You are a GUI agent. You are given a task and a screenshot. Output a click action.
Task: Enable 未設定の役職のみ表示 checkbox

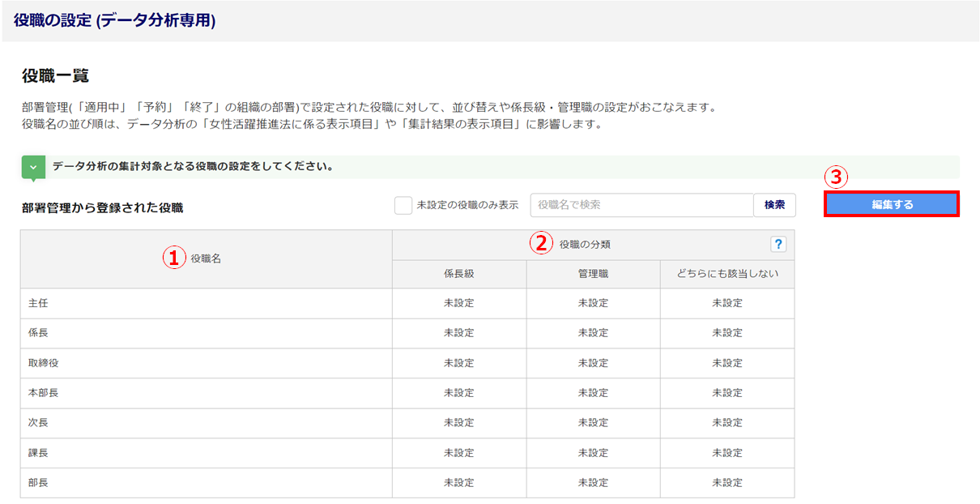(x=403, y=205)
